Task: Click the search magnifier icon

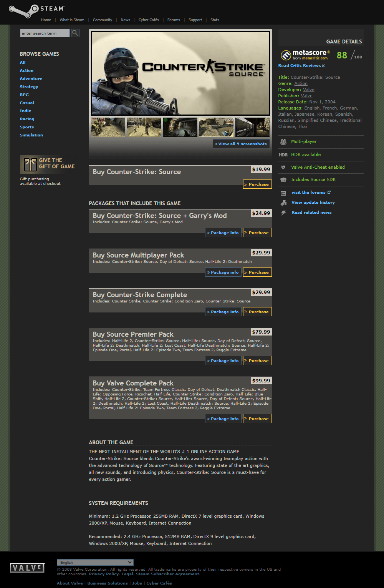Action: (x=75, y=33)
